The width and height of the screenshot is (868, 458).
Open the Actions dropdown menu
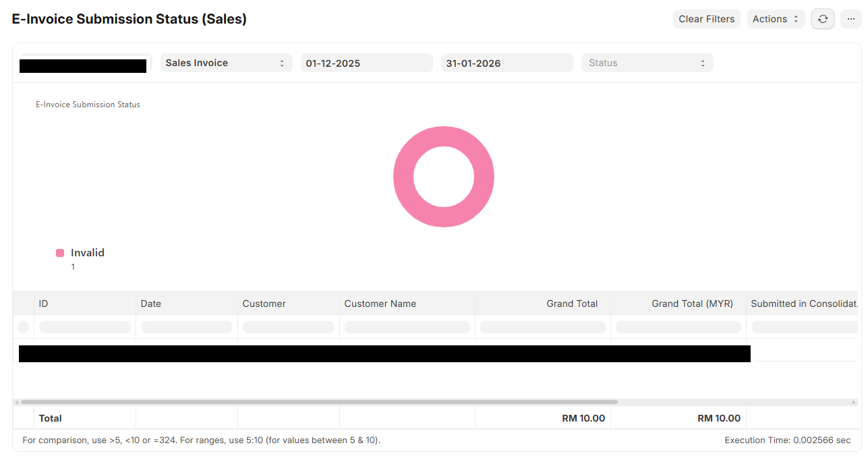[776, 19]
